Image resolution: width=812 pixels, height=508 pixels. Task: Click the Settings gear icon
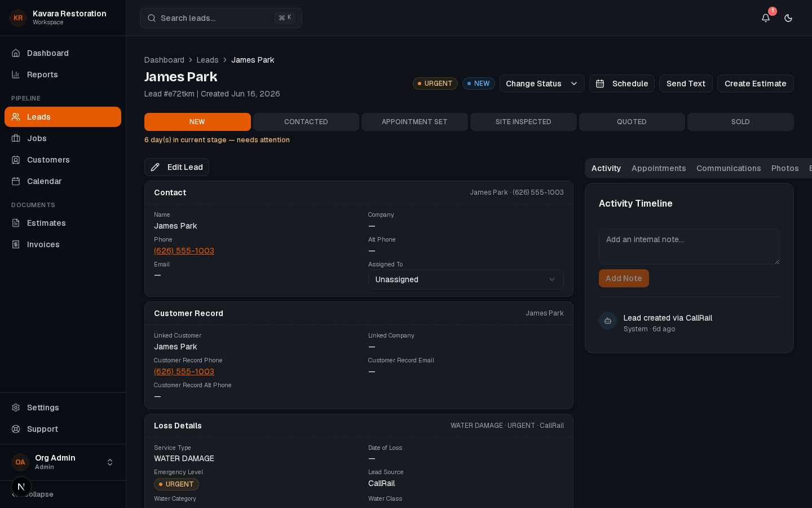[x=16, y=408]
